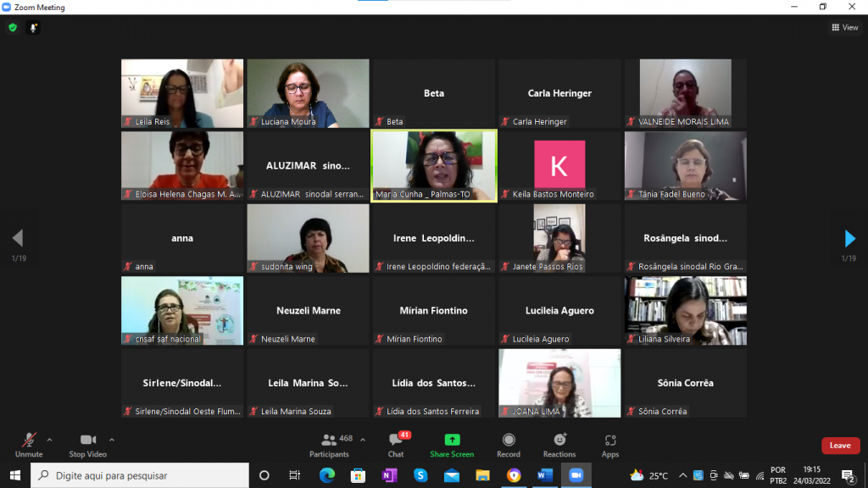The image size is (868, 488).
Task: Start Share Screen
Action: click(452, 444)
